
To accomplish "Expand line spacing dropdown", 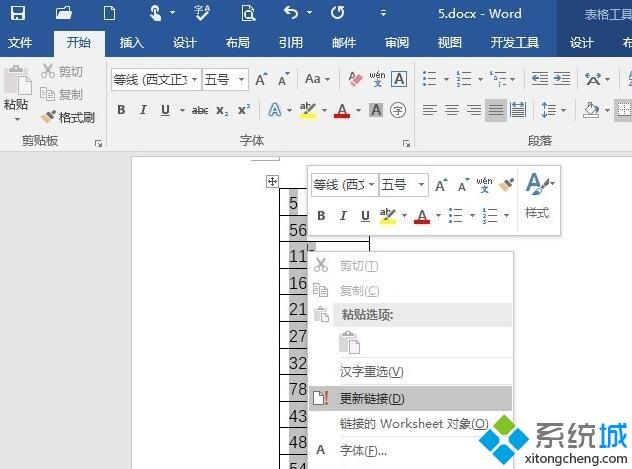I will click(x=563, y=110).
